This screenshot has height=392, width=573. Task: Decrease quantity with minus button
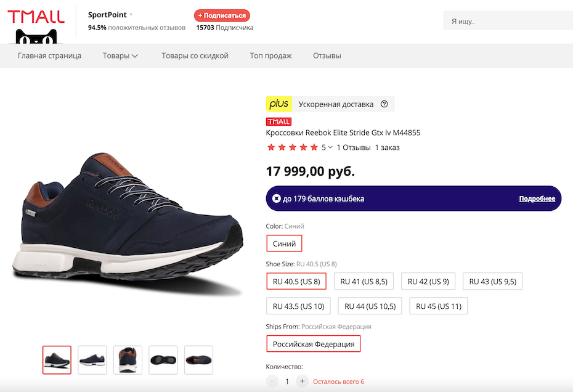(272, 382)
